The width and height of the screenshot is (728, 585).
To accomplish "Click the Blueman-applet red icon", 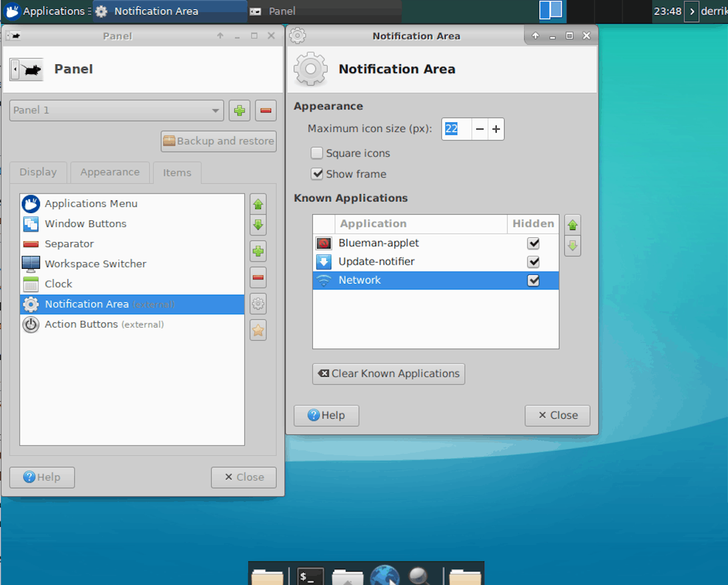I will point(323,243).
